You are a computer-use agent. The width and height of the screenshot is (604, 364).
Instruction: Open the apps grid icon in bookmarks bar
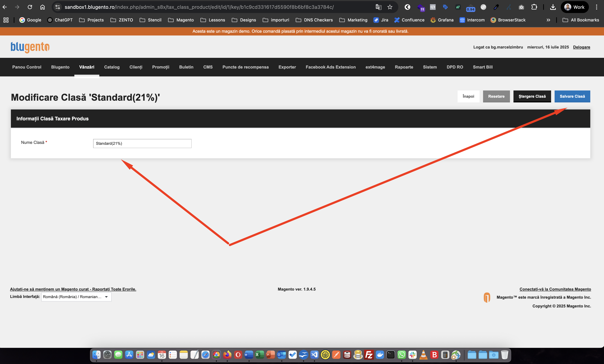click(6, 20)
